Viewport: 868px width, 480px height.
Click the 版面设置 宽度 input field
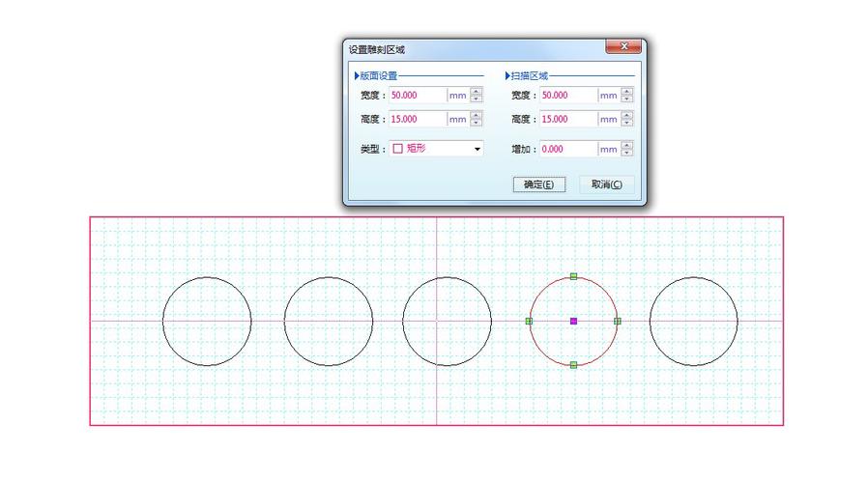coord(418,96)
